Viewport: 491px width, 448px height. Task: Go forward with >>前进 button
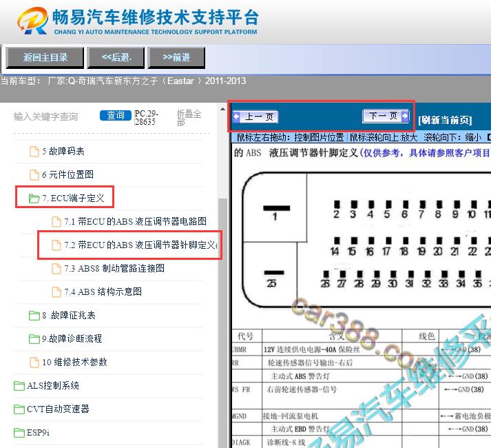pos(176,58)
